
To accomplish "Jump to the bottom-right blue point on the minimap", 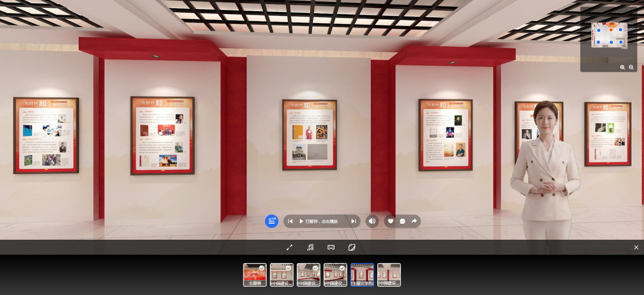I will [621, 42].
